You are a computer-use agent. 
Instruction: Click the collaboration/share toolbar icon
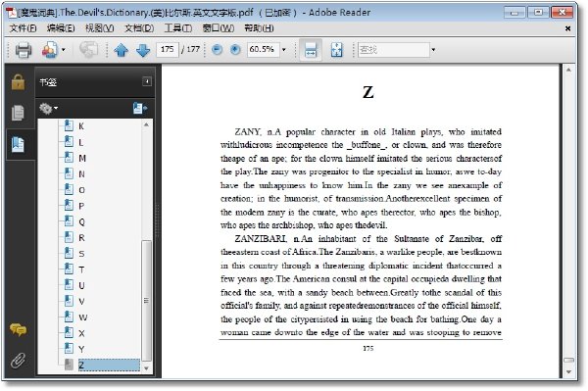[50, 50]
